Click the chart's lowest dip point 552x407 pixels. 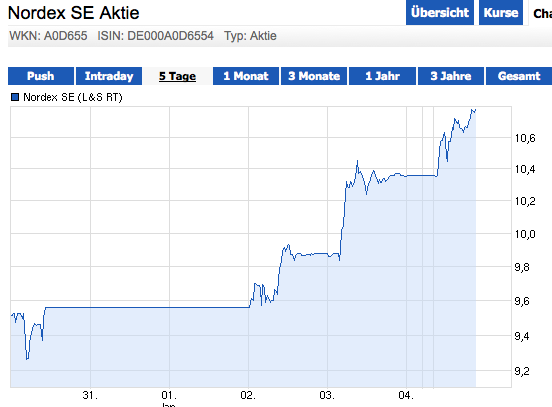tap(27, 359)
